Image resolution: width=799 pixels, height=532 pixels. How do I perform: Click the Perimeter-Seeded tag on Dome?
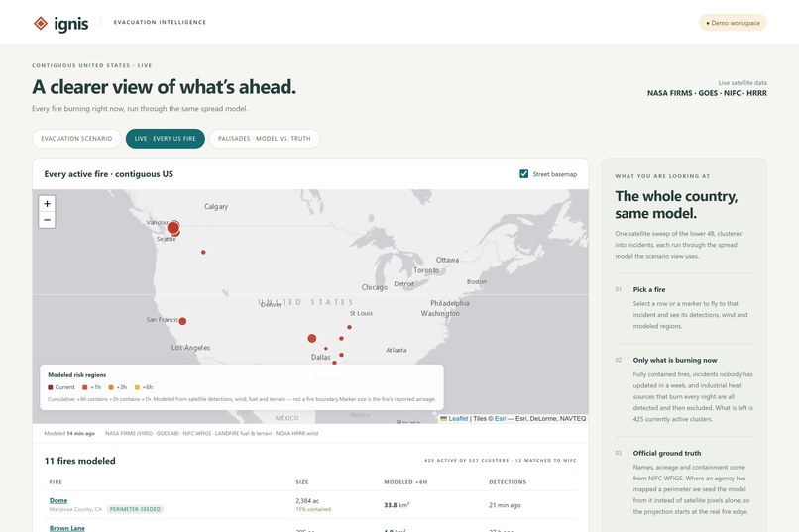tap(135, 509)
